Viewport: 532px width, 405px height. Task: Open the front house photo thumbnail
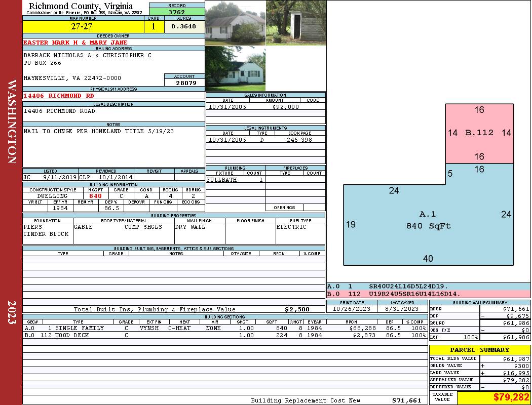pyautogui.click(x=235, y=23)
